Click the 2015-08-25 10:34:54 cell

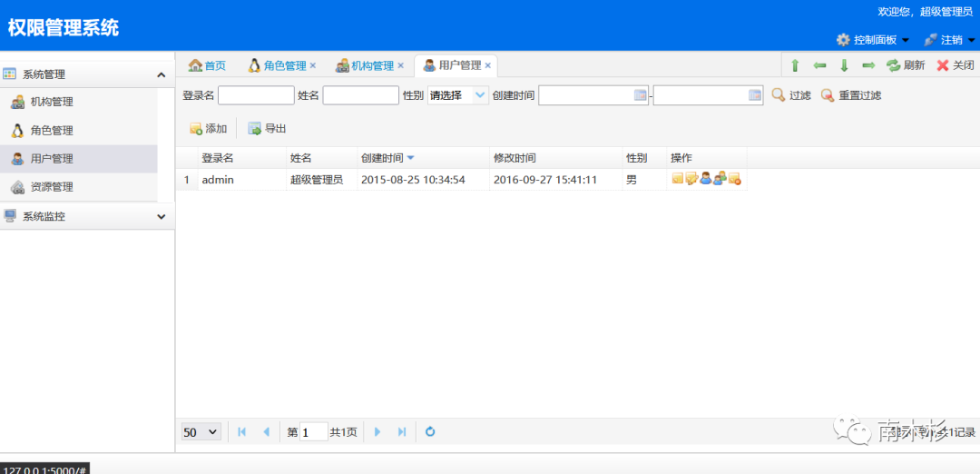pyautogui.click(x=423, y=180)
